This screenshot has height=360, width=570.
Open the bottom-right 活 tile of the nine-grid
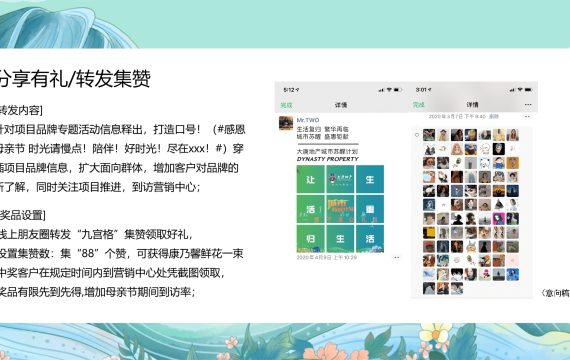point(370,239)
